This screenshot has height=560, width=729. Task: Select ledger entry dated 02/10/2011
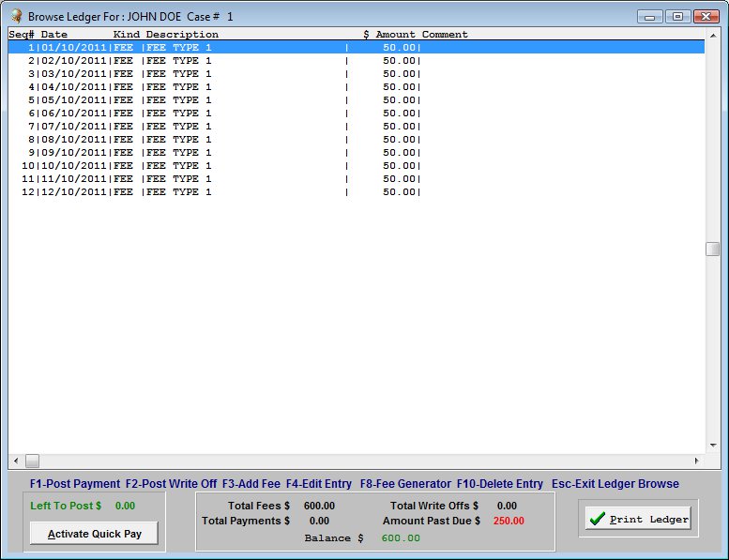pos(357,60)
